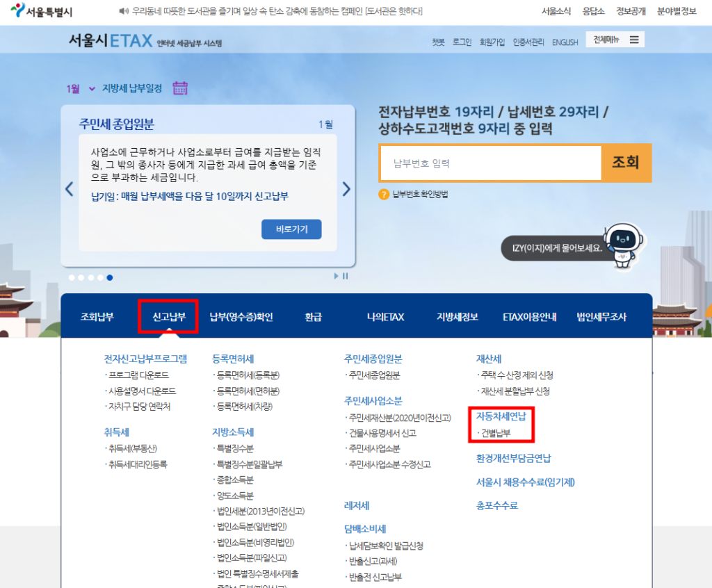Open 서울시 채용수수료(임기제) link
The width and height of the screenshot is (712, 588).
(526, 482)
